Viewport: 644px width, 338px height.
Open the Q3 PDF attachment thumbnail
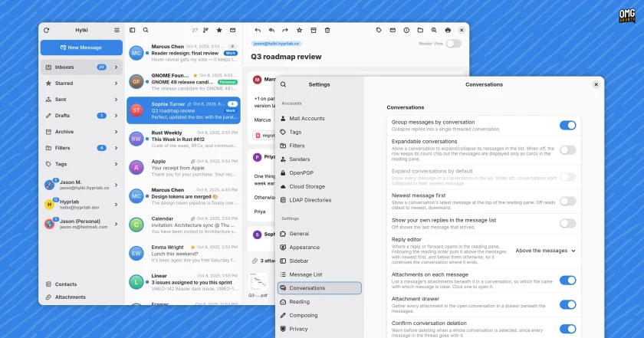[x=258, y=282]
